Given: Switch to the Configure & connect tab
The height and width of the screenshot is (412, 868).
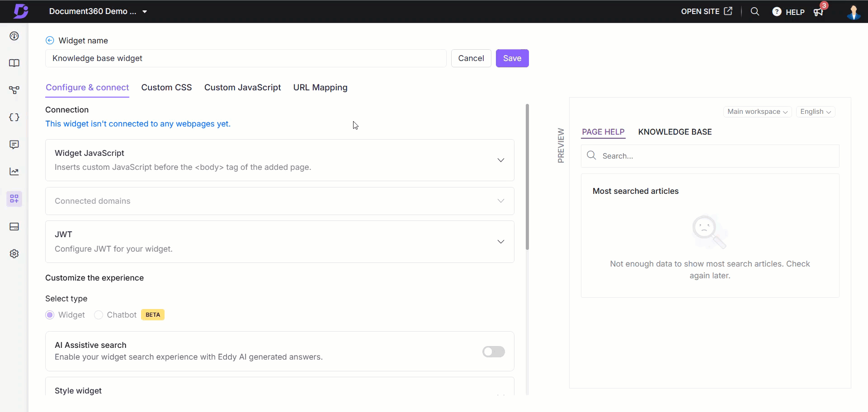Looking at the screenshot, I should 87,88.
